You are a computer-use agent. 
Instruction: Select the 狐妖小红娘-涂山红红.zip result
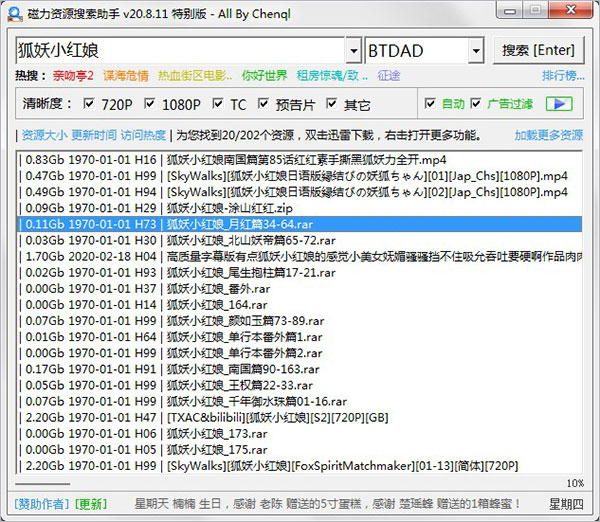click(x=300, y=208)
